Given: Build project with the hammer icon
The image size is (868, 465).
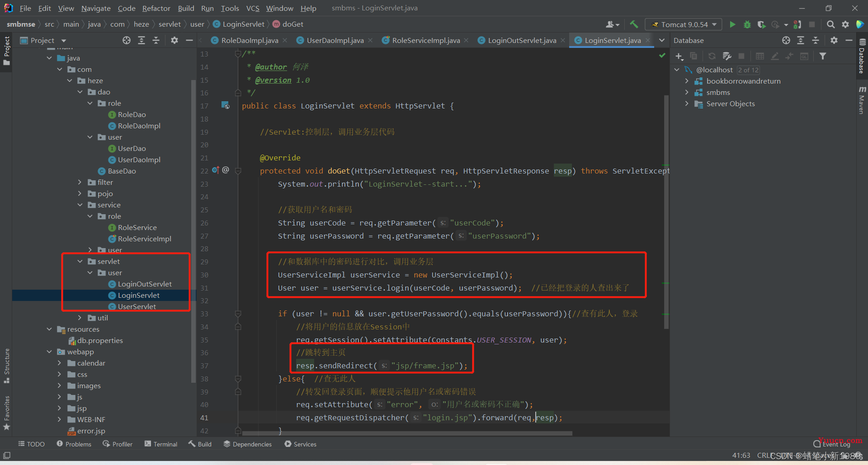Looking at the screenshot, I should tap(634, 24).
